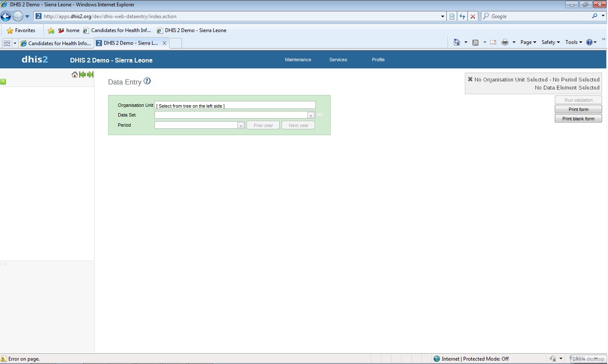The height and width of the screenshot is (364, 608).
Task: Click the Run validation button
Action: [578, 100]
